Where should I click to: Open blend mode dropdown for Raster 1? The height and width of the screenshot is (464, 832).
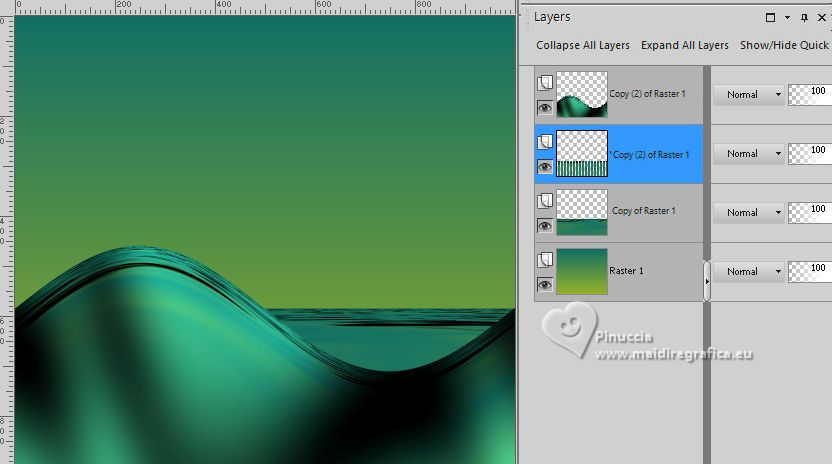point(749,272)
